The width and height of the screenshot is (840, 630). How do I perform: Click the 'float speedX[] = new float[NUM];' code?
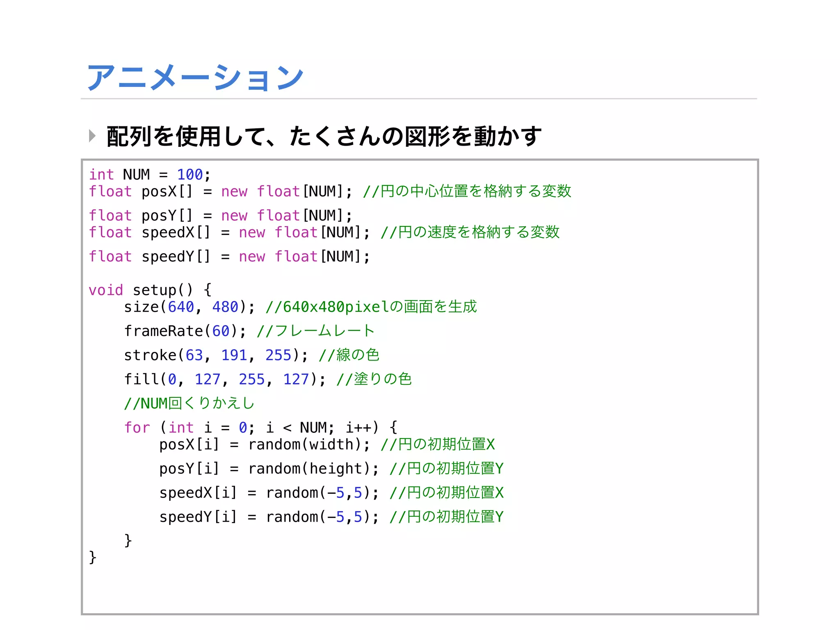230,233
